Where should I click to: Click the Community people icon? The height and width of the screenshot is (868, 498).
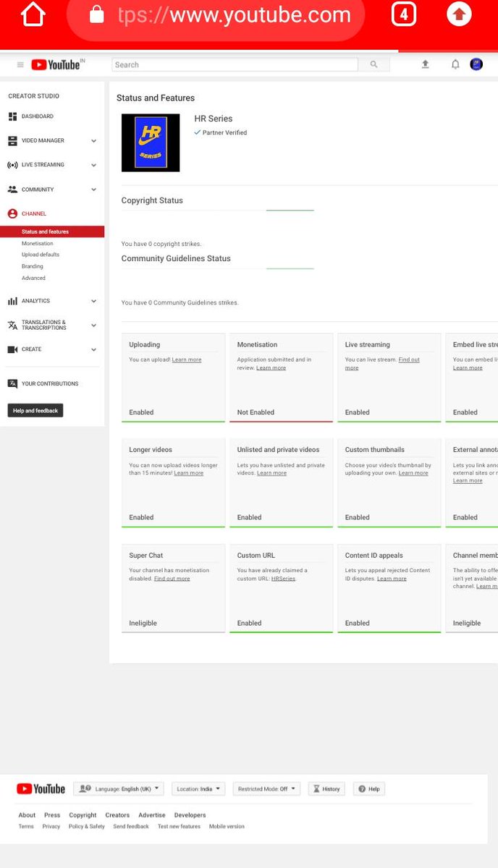click(12, 190)
